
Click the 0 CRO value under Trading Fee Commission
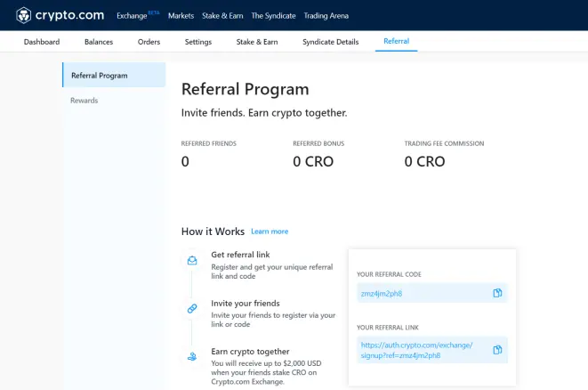coord(424,161)
